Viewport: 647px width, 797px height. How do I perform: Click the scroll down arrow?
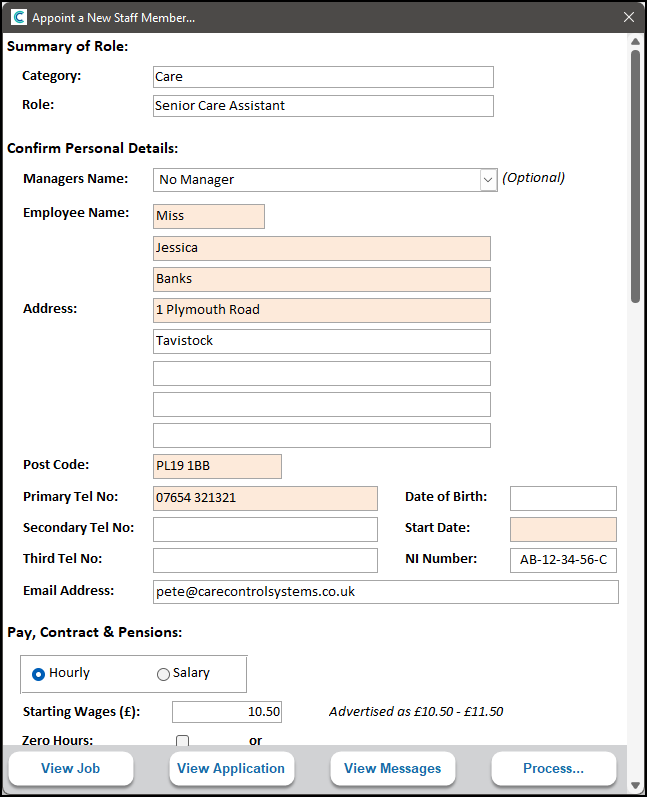click(x=635, y=786)
